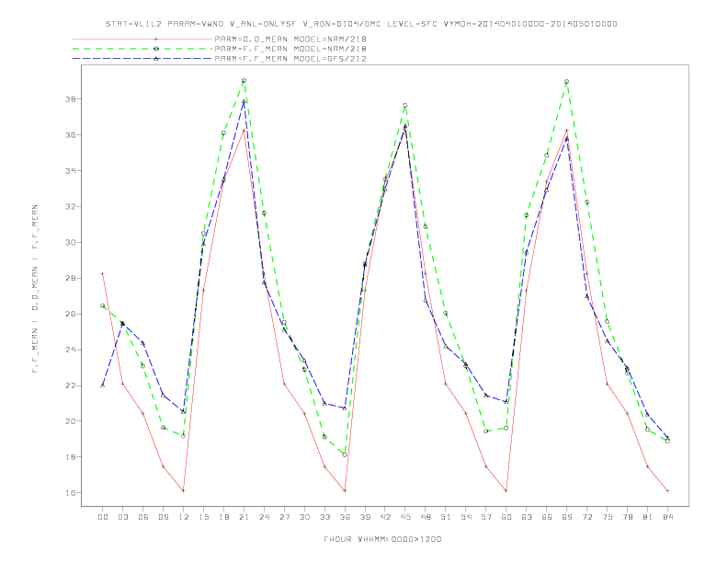The width and height of the screenshot is (728, 563).
Task: Click y-axis tick label 36
Action: click(x=70, y=135)
